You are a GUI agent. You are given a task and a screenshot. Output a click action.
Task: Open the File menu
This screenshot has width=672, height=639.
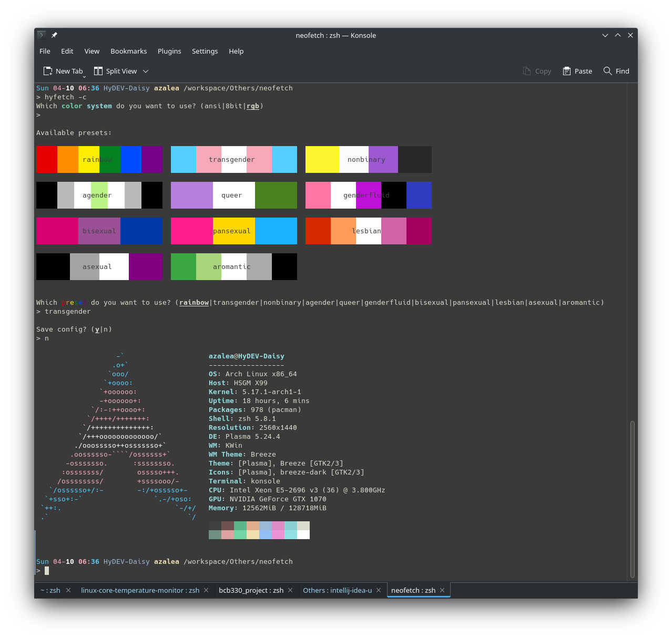45,51
